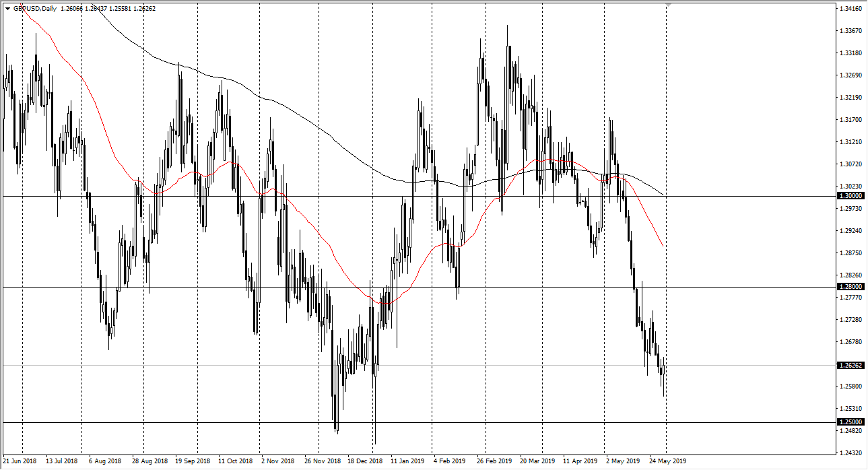Click the gray chart shift triangle marker
This screenshot has height=470, width=868.
pos(667,4)
